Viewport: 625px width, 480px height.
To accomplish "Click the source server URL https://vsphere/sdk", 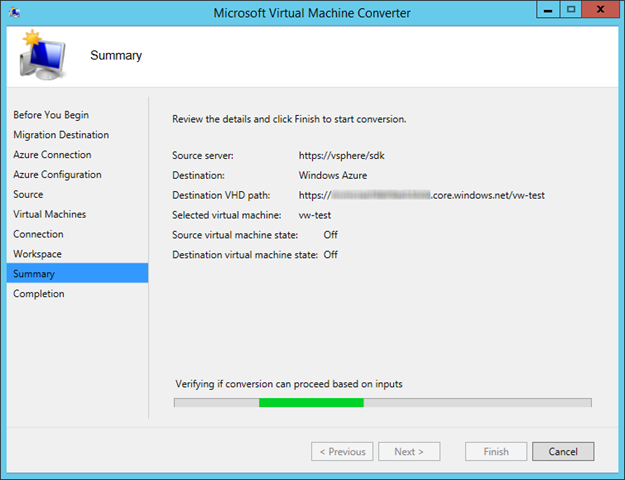I will [x=342, y=155].
